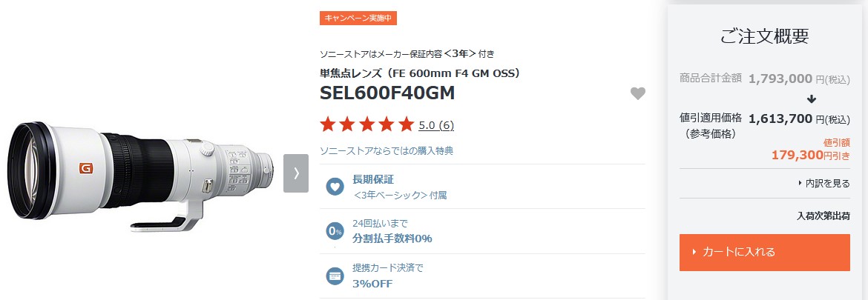The height and width of the screenshot is (300, 868).
Task: Click the SEL600F40GM product title
Action: pyautogui.click(x=387, y=93)
